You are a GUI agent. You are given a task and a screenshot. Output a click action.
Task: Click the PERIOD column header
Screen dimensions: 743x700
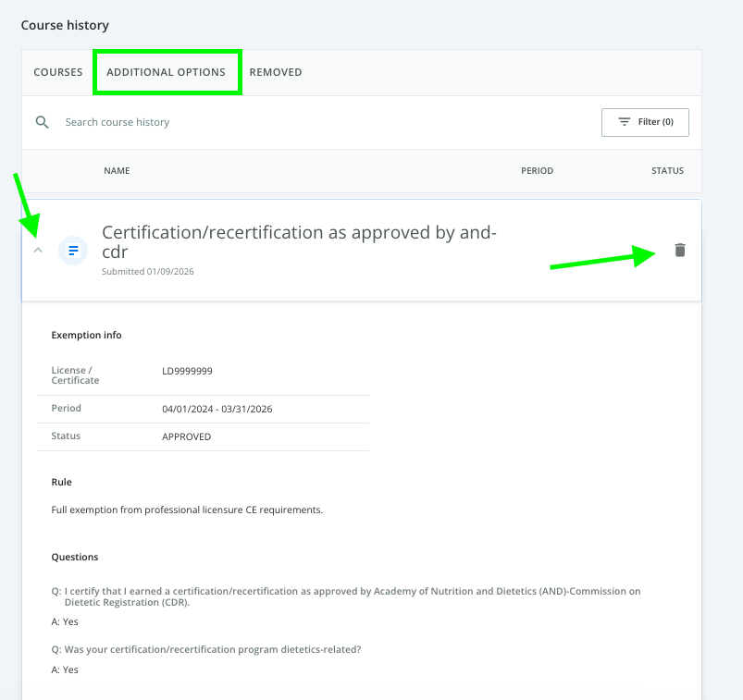tap(537, 171)
